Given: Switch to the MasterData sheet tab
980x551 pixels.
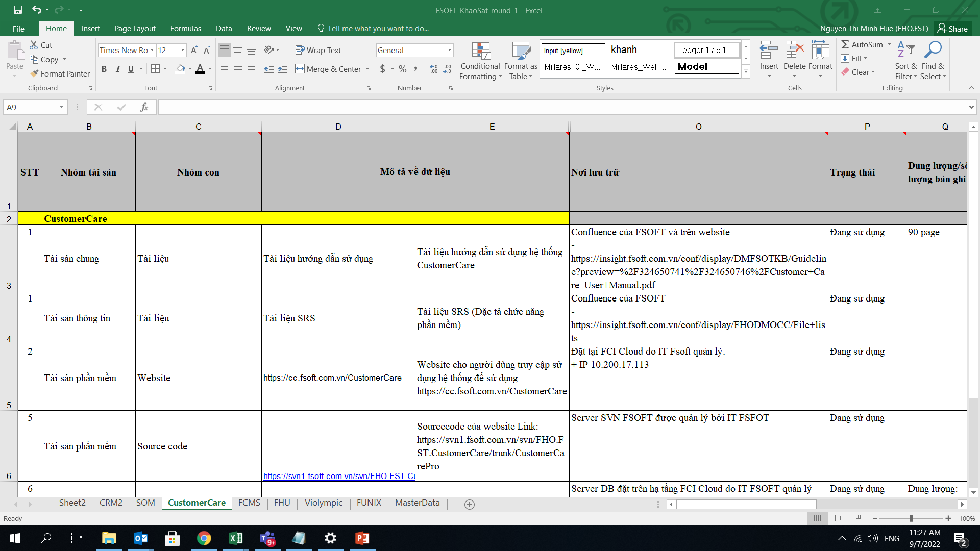Looking at the screenshot, I should point(417,503).
